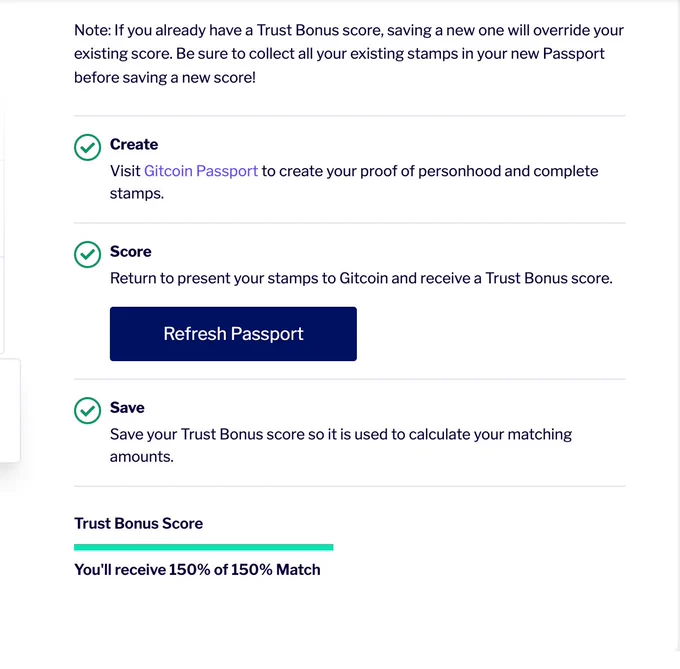Open the Gitcoin Passport link

pyautogui.click(x=201, y=171)
